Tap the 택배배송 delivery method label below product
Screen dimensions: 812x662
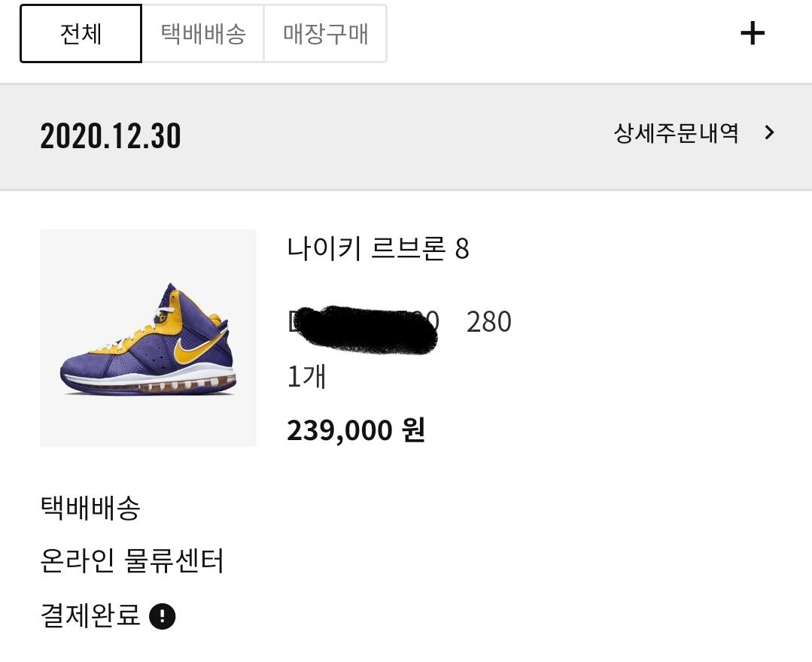click(90, 508)
